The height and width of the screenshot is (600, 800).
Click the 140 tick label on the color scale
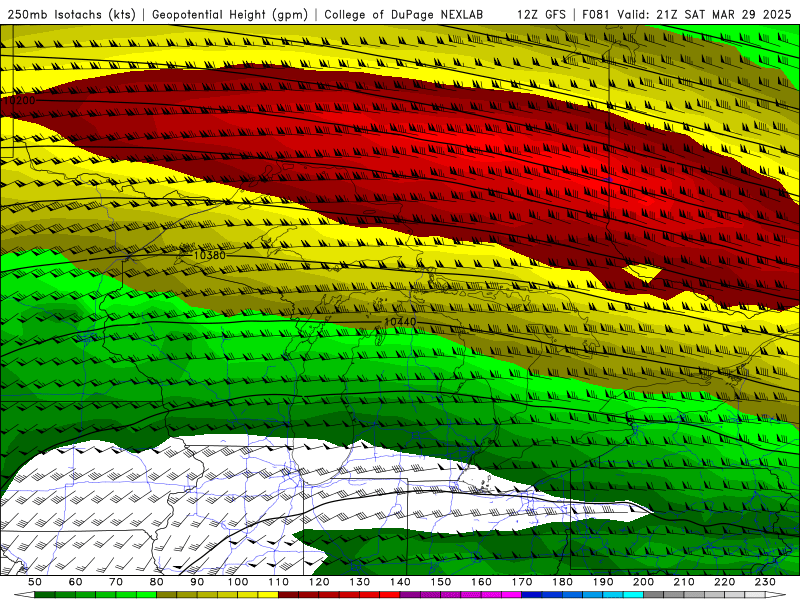400,582
